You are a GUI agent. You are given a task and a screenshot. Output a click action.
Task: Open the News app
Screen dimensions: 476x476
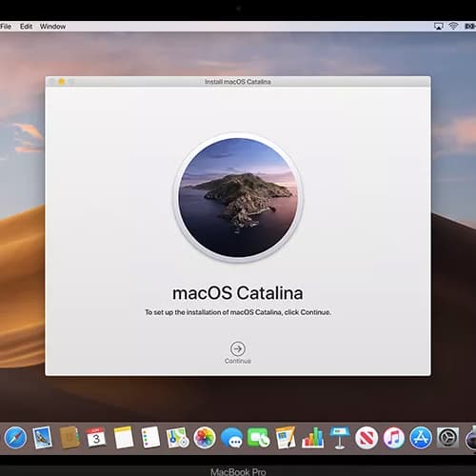pos(367,438)
